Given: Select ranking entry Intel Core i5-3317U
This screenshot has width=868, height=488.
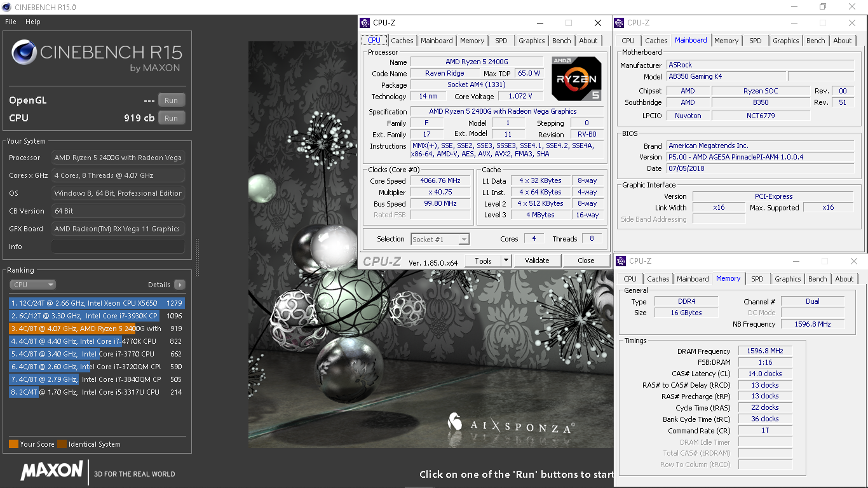Looking at the screenshot, I should [97, 392].
